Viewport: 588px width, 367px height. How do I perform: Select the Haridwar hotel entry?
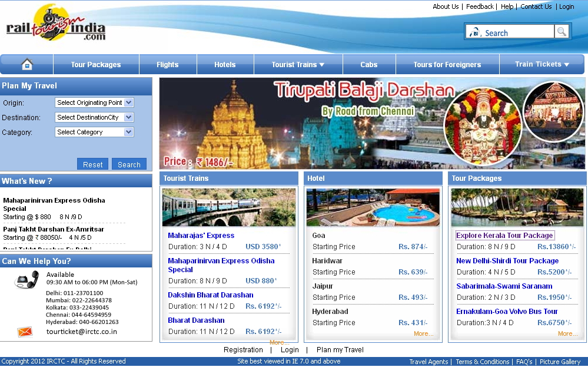(327, 260)
